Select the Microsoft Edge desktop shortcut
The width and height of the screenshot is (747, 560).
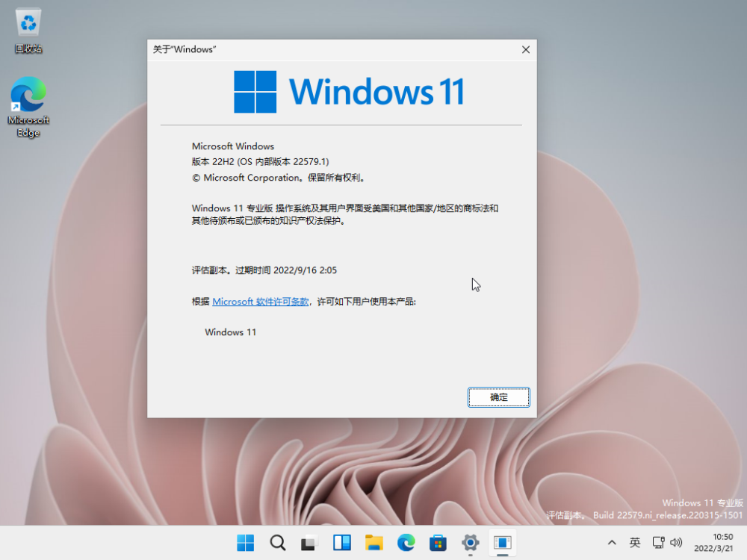coord(28,107)
